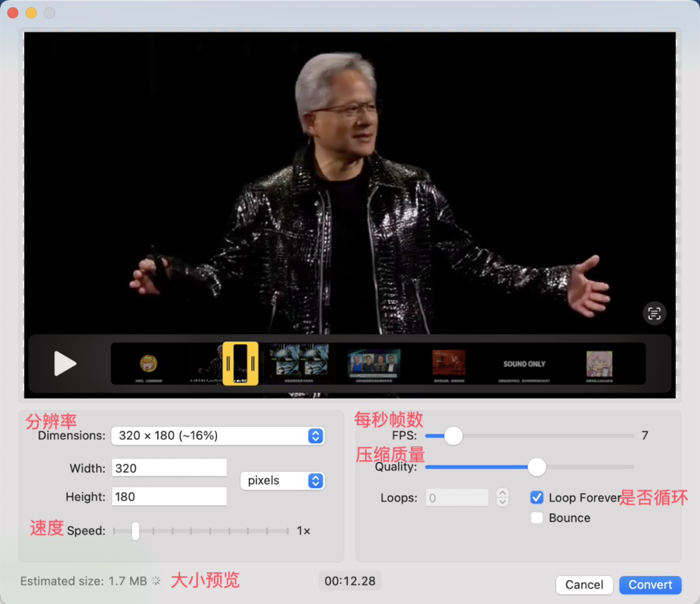Select the yellow trim handle thumbnail

(240, 364)
